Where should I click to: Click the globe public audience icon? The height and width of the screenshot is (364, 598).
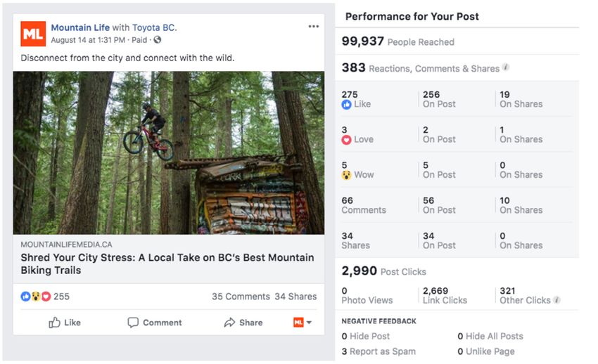[158, 40]
